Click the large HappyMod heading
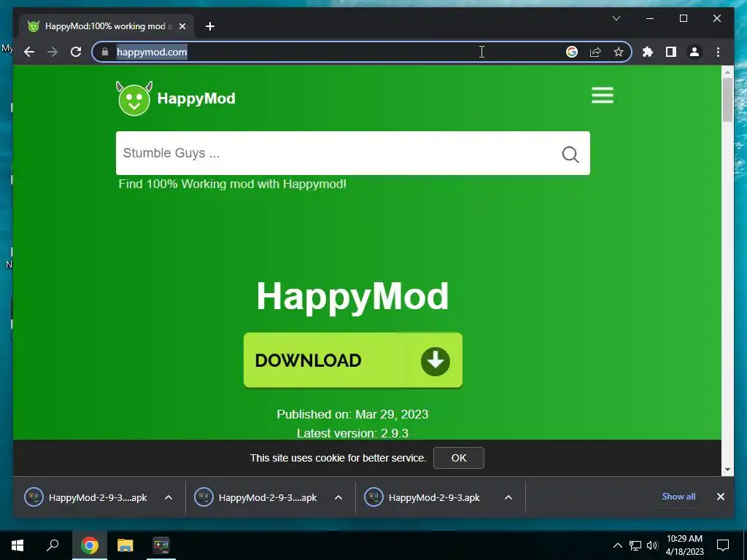Viewport: 747px width, 560px height. [352, 297]
